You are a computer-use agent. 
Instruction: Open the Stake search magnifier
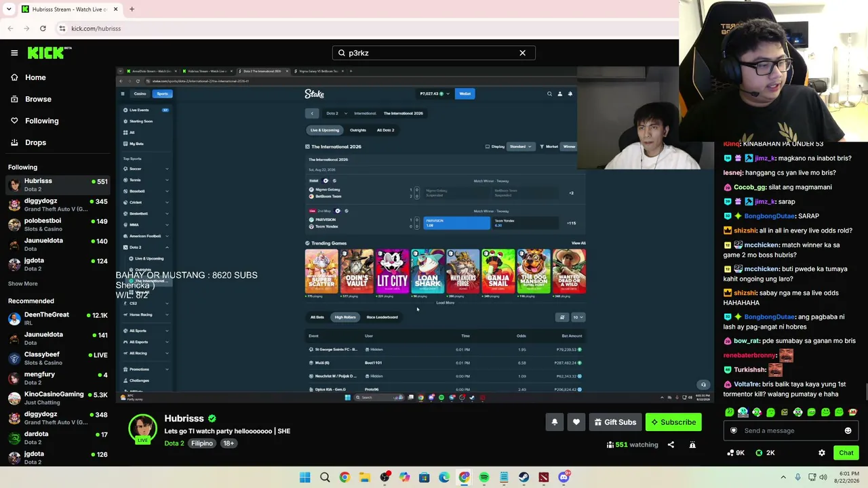point(549,94)
